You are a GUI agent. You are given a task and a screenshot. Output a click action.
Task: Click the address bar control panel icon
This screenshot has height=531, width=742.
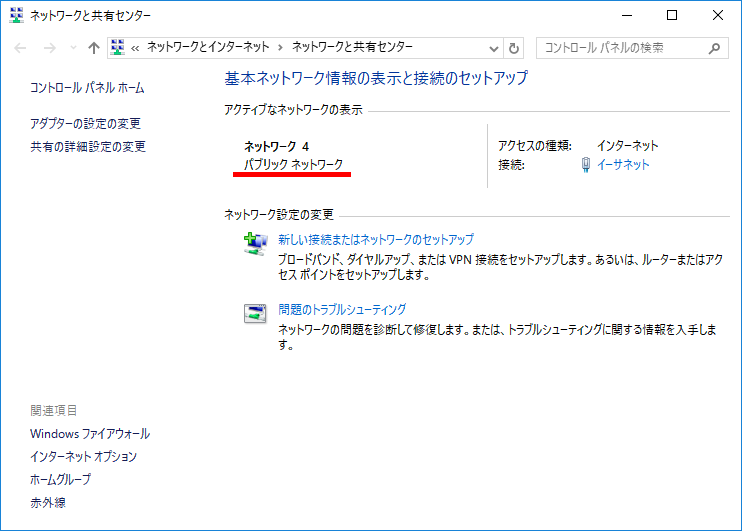coord(117,47)
